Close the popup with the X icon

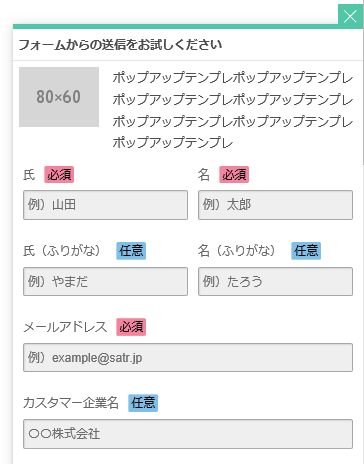[351, 16]
